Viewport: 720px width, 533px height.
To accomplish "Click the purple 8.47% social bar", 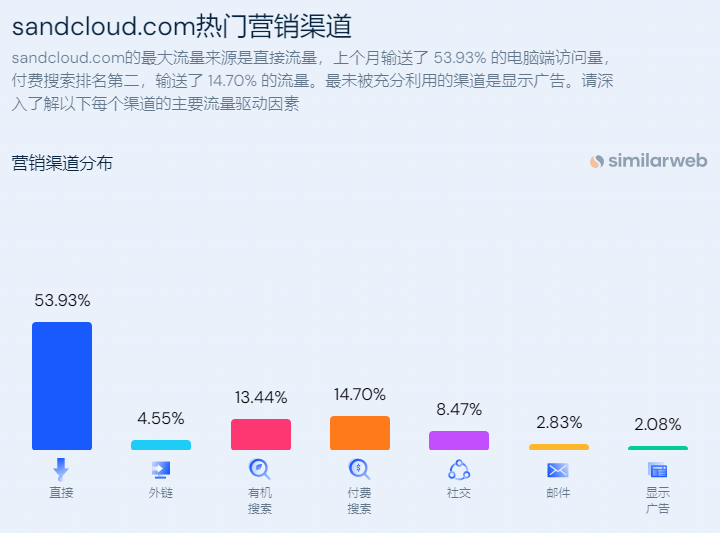I will pyautogui.click(x=459, y=440).
